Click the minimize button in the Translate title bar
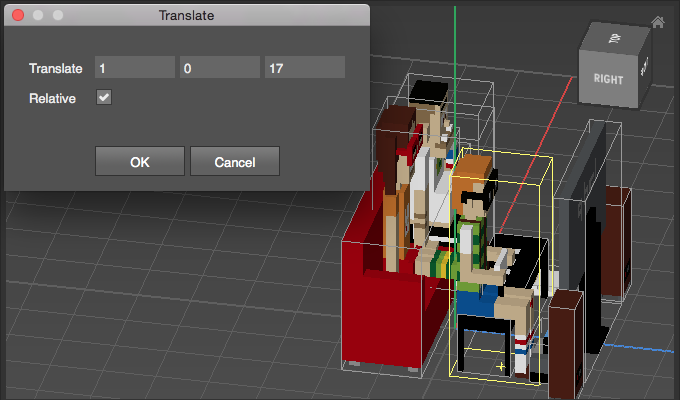This screenshot has width=680, height=400. pos(38,16)
